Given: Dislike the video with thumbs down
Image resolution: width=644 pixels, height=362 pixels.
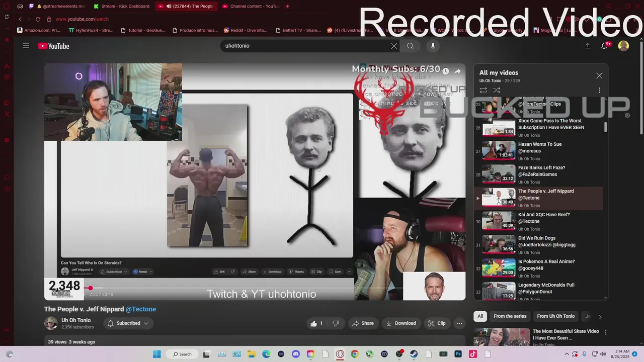Looking at the screenshot, I should 336,323.
